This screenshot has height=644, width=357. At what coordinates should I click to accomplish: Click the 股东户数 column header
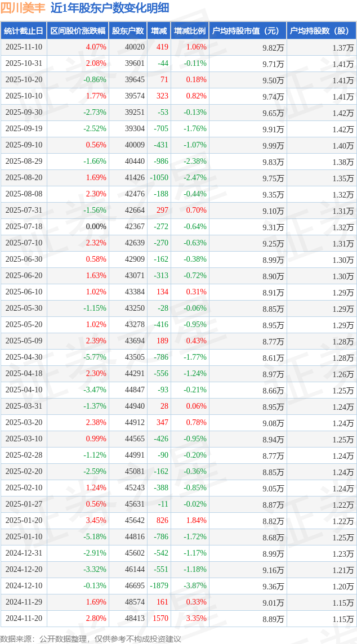coord(128,31)
